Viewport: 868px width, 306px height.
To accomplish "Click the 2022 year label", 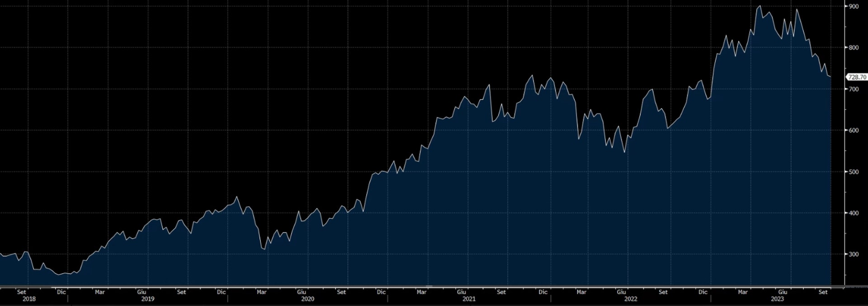I will 631,299.
